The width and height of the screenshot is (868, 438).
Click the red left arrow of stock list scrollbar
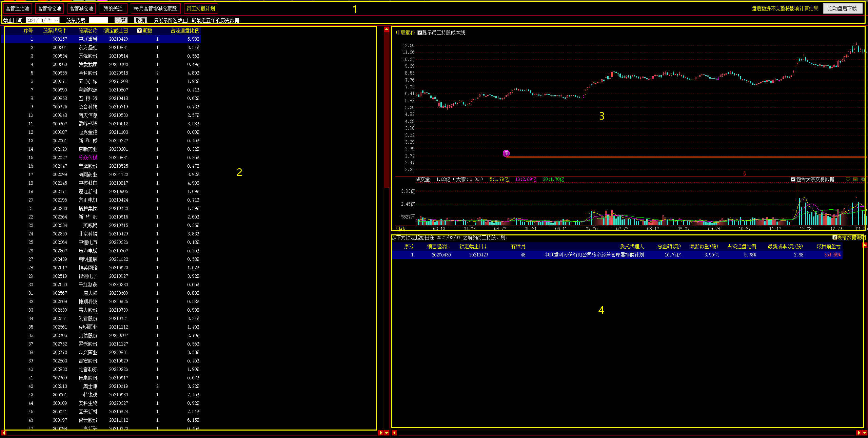click(x=4, y=433)
